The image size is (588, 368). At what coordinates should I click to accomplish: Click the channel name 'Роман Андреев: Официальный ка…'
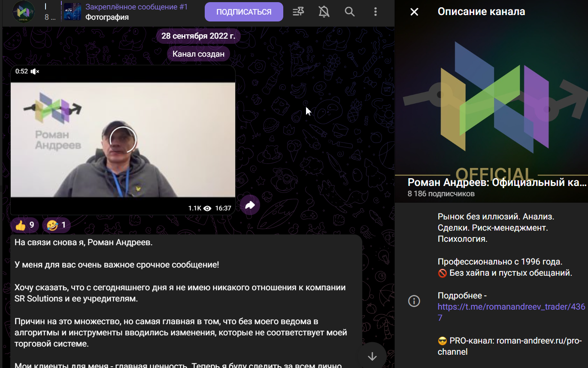[497, 182]
